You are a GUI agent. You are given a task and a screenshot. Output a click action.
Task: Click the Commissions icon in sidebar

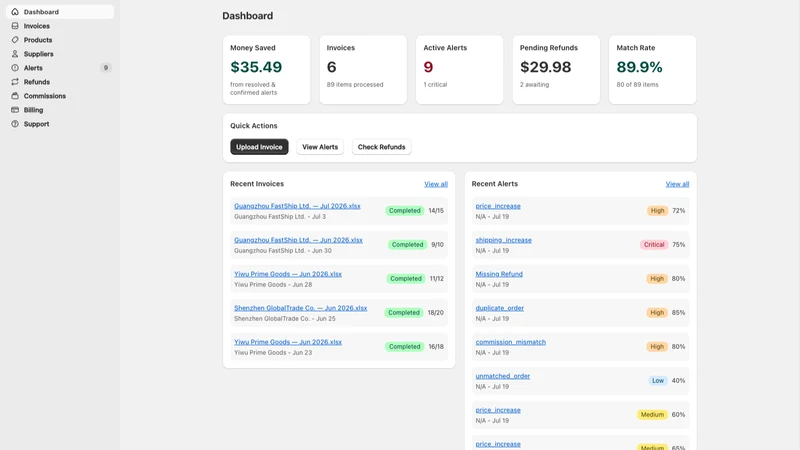tap(15, 96)
